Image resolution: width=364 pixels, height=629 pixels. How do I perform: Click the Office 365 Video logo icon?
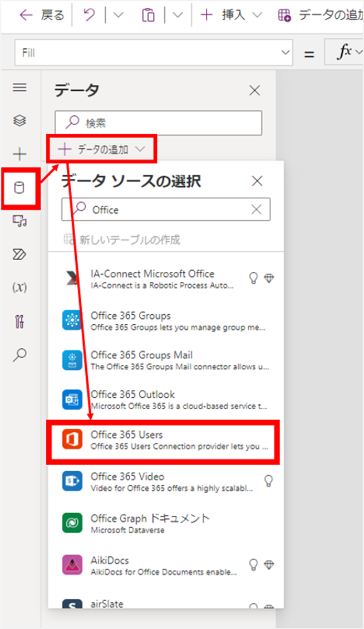pyautogui.click(x=72, y=481)
